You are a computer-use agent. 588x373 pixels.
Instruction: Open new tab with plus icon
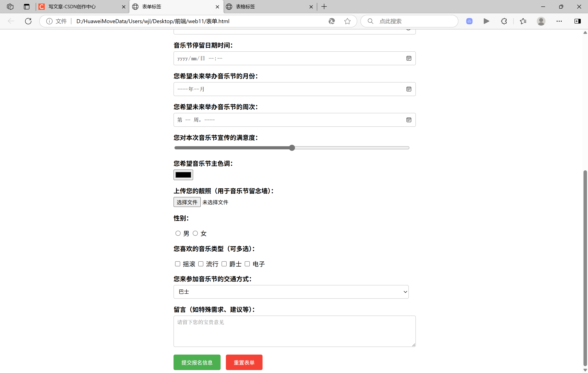coord(324,7)
